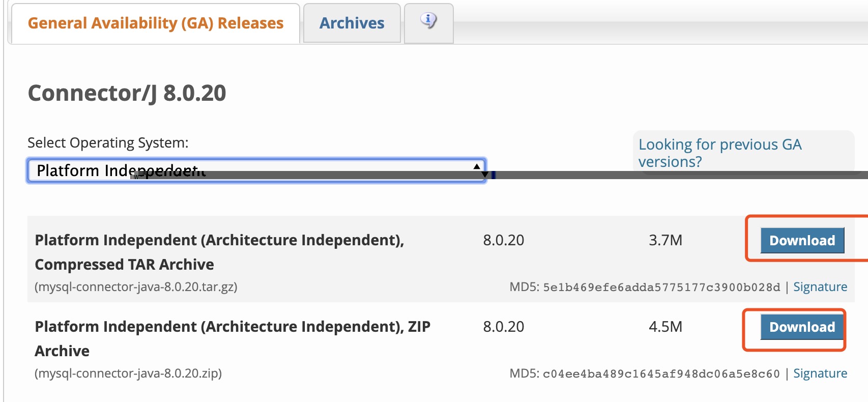The height and width of the screenshot is (402, 868).
Task: Click the MD5 hash of the zip file
Action: point(661,374)
